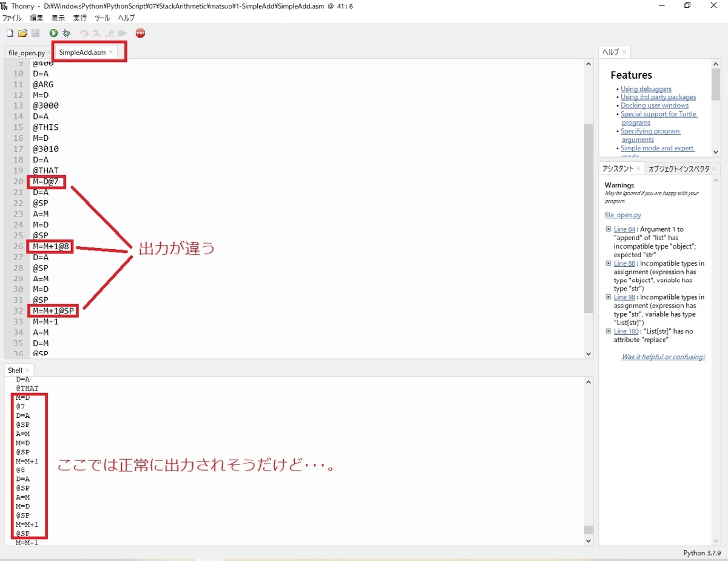Open the "Using debuggers" help link
This screenshot has height=561, width=728.
[x=645, y=89]
